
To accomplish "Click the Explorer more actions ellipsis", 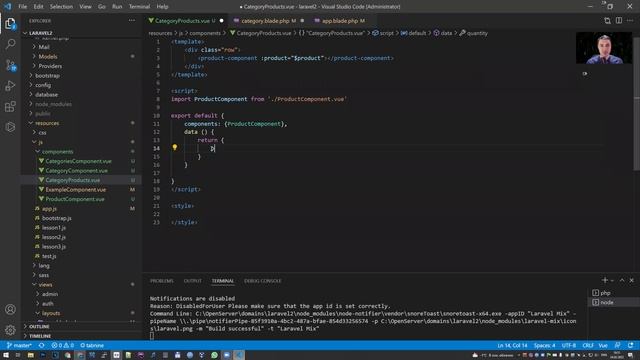I will tap(131, 20).
